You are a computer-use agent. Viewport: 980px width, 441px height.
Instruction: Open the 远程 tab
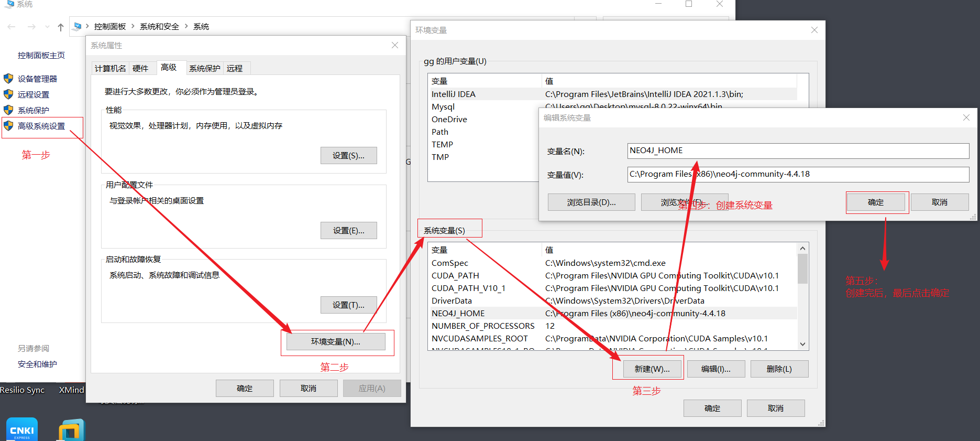(235, 68)
